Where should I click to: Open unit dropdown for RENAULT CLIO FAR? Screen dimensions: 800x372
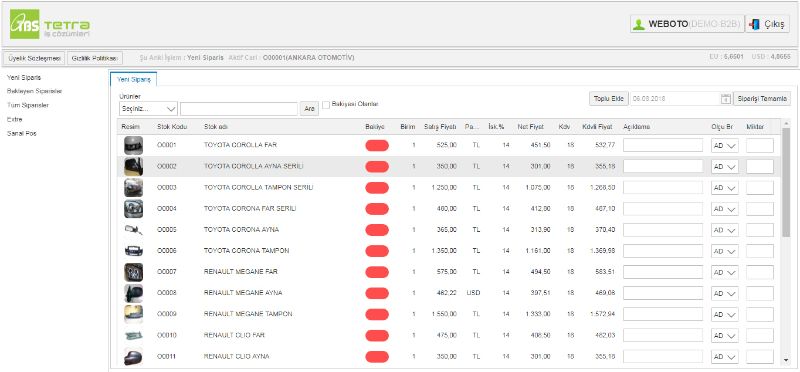point(724,335)
